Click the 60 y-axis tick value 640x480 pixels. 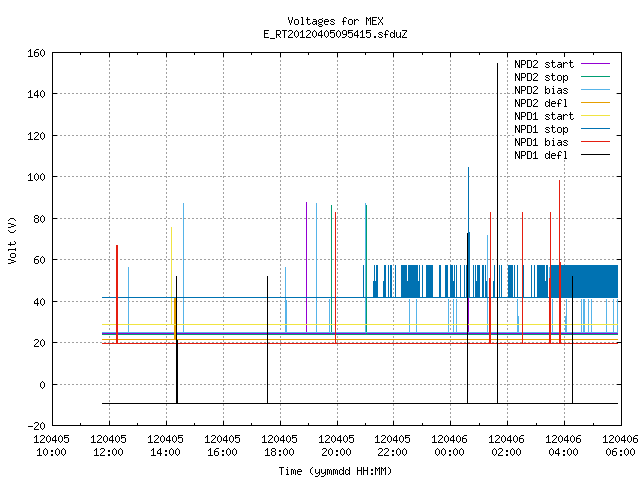point(39,260)
